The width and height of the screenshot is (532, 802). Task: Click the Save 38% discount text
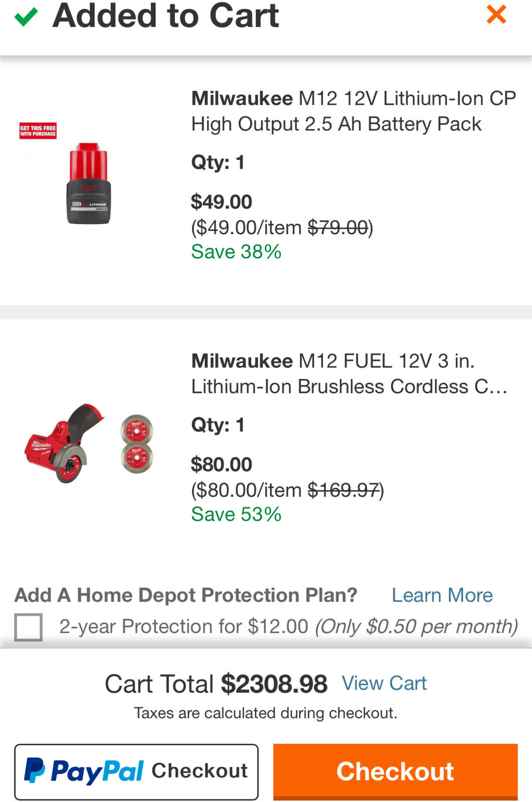click(236, 252)
